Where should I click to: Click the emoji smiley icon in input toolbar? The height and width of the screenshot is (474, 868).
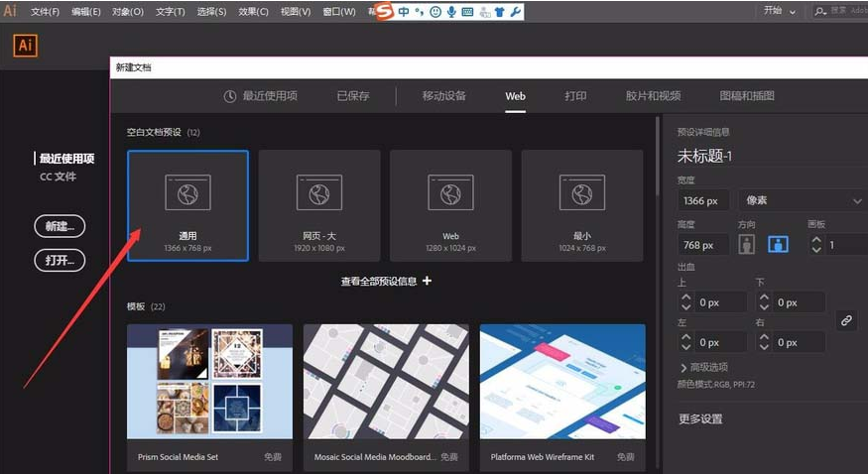point(435,12)
